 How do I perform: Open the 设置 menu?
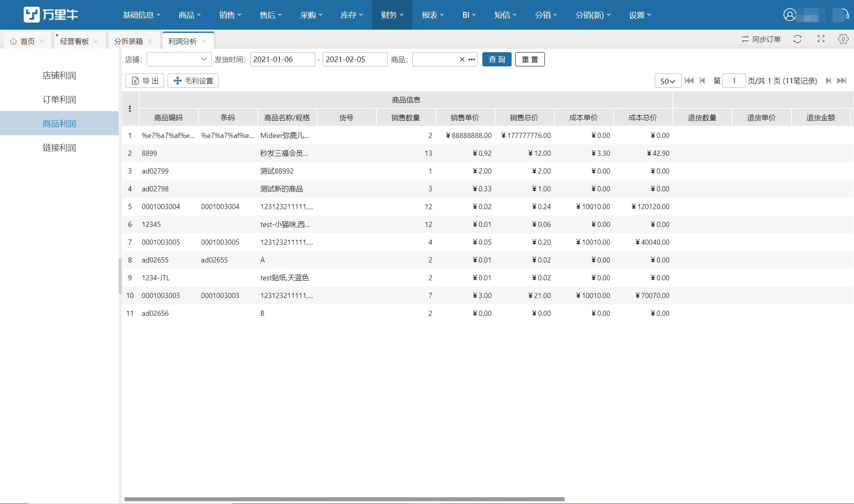[x=640, y=15]
